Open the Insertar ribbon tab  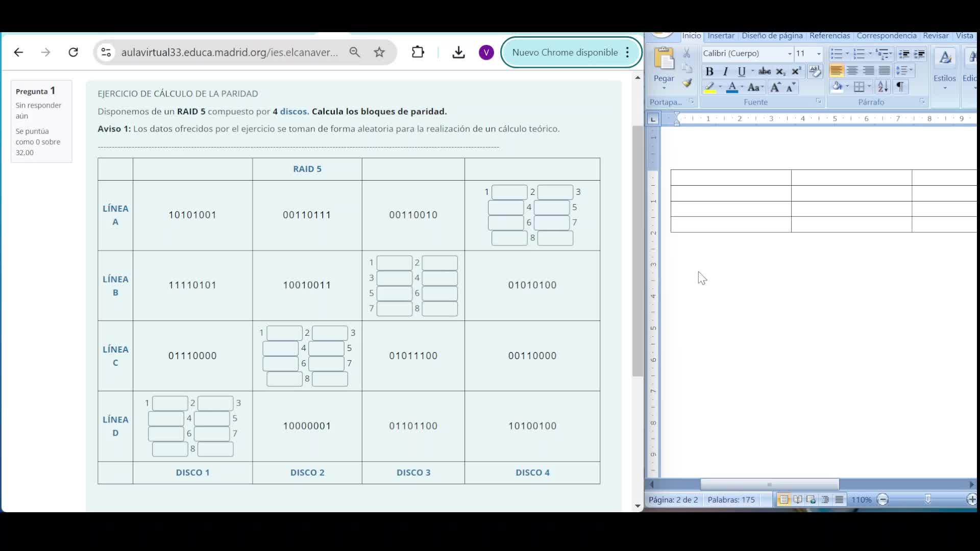coord(721,36)
